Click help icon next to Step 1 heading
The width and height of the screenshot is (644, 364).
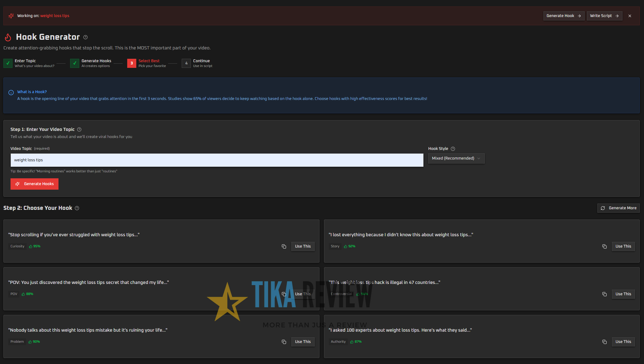pyautogui.click(x=79, y=129)
